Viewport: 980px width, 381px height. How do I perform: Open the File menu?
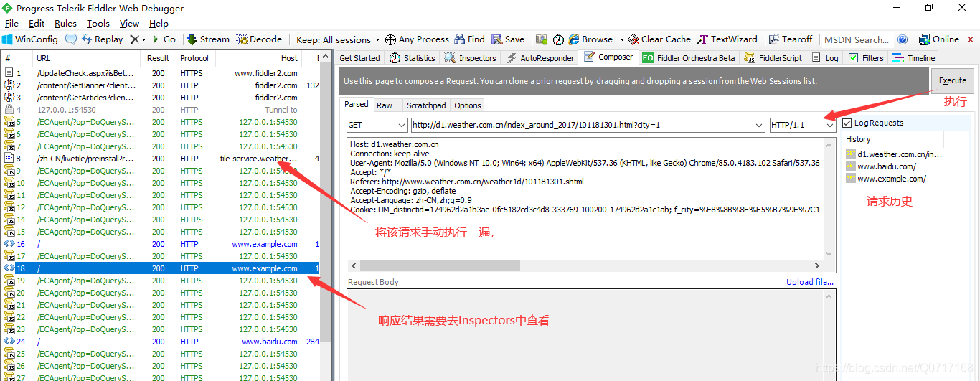(11, 24)
